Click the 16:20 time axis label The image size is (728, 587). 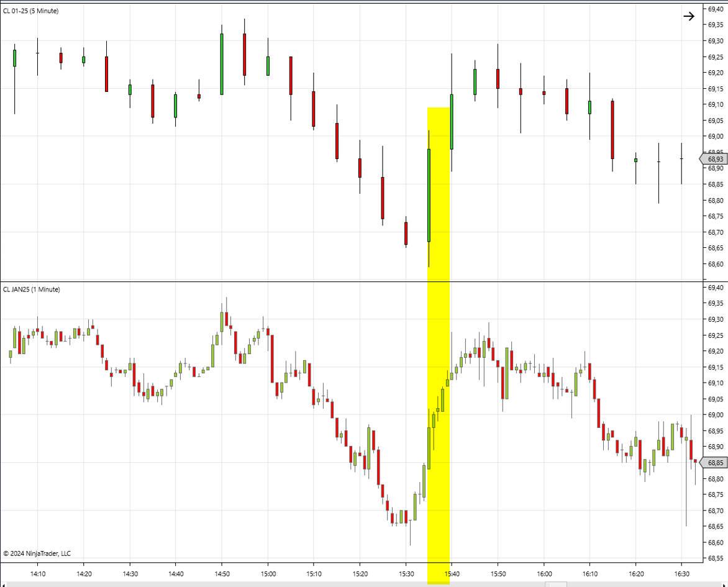tap(635, 573)
